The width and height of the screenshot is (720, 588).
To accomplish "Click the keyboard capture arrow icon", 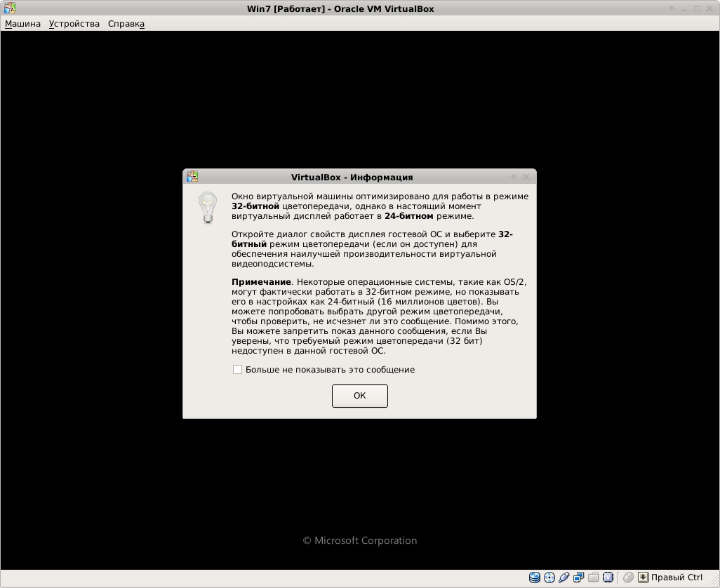I will click(643, 577).
